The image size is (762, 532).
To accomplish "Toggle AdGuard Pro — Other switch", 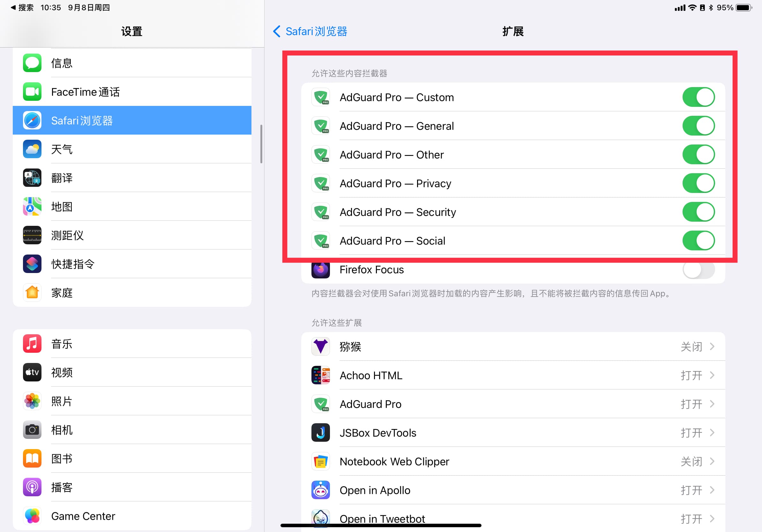I will [x=698, y=155].
